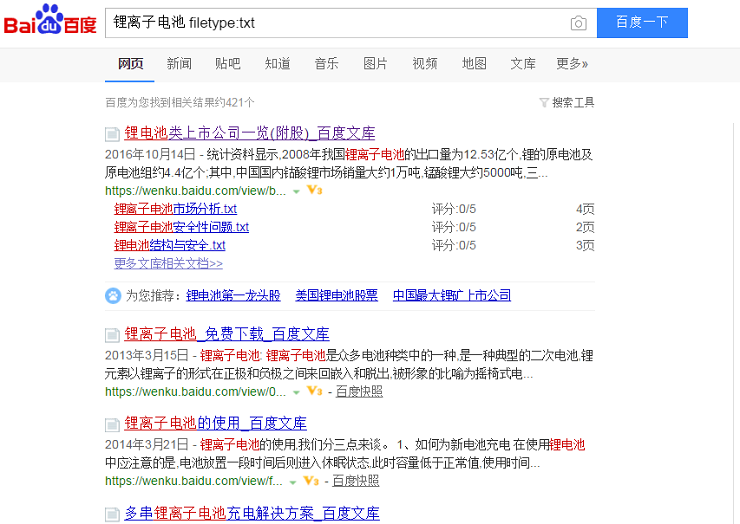Click document icon beside 锂离子电池的使用 result

(112, 425)
